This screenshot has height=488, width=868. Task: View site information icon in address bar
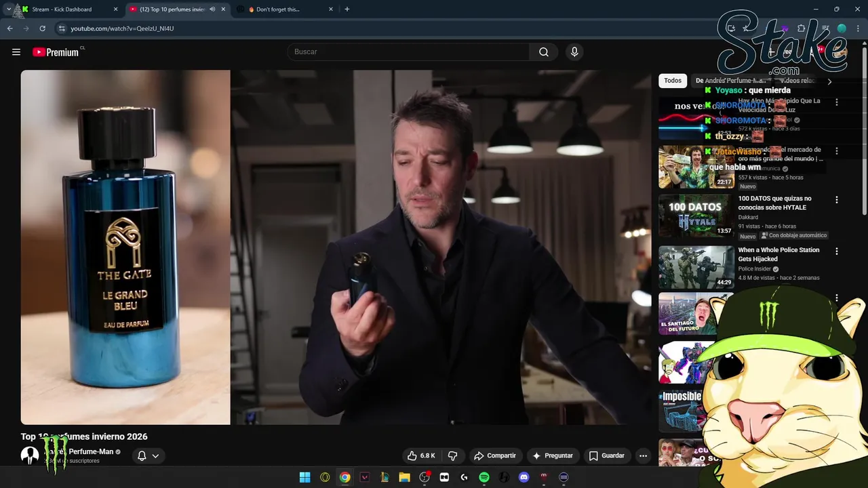pos(62,28)
